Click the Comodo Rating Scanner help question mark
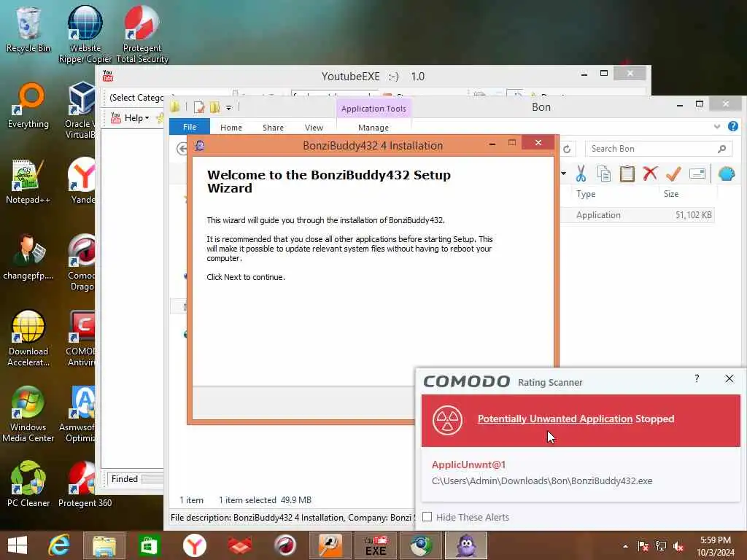The image size is (747, 560). [697, 378]
